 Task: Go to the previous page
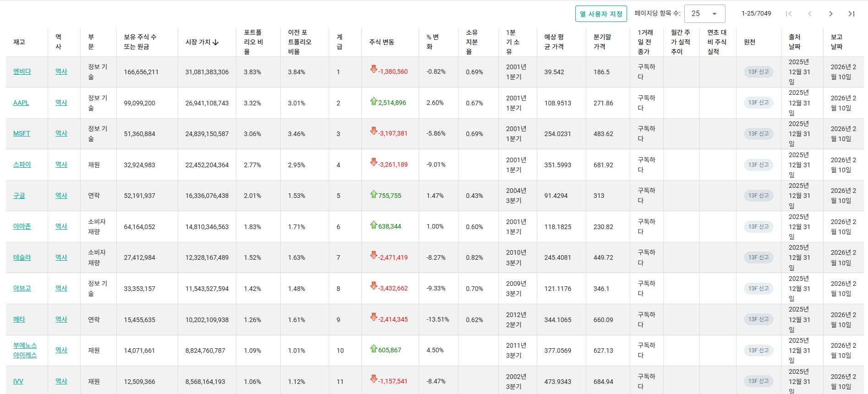[x=810, y=14]
